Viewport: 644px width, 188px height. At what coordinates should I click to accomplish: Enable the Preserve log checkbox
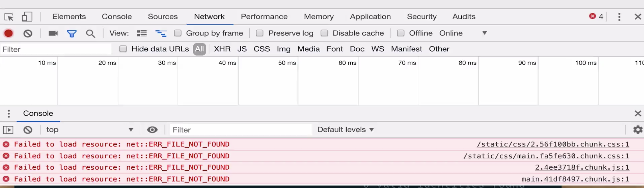tap(259, 33)
